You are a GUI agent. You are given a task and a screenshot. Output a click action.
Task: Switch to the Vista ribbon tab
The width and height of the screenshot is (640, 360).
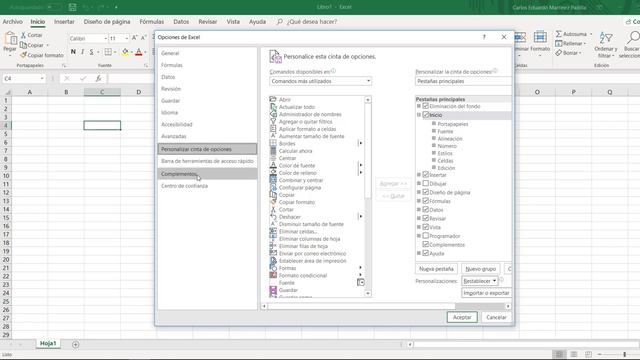(233, 22)
